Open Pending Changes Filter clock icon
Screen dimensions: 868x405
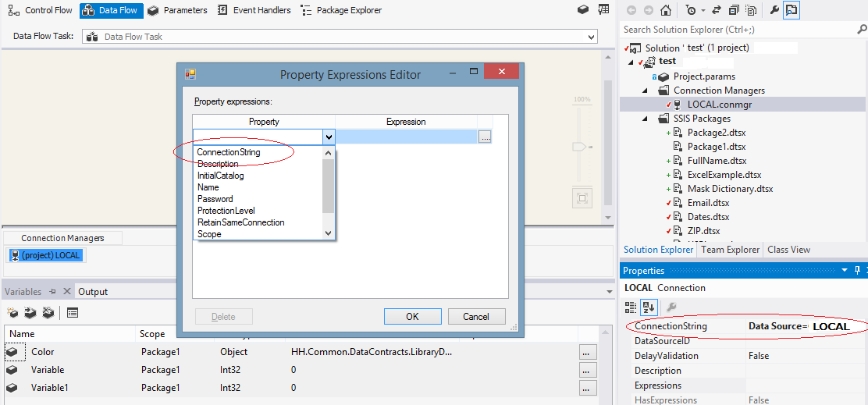(x=691, y=10)
